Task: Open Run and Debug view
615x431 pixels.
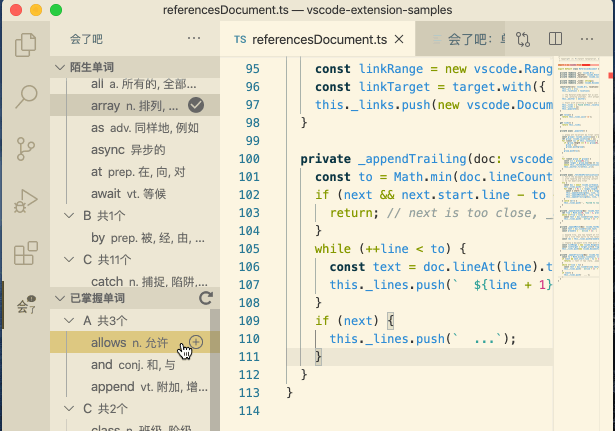Action: pyautogui.click(x=26, y=201)
